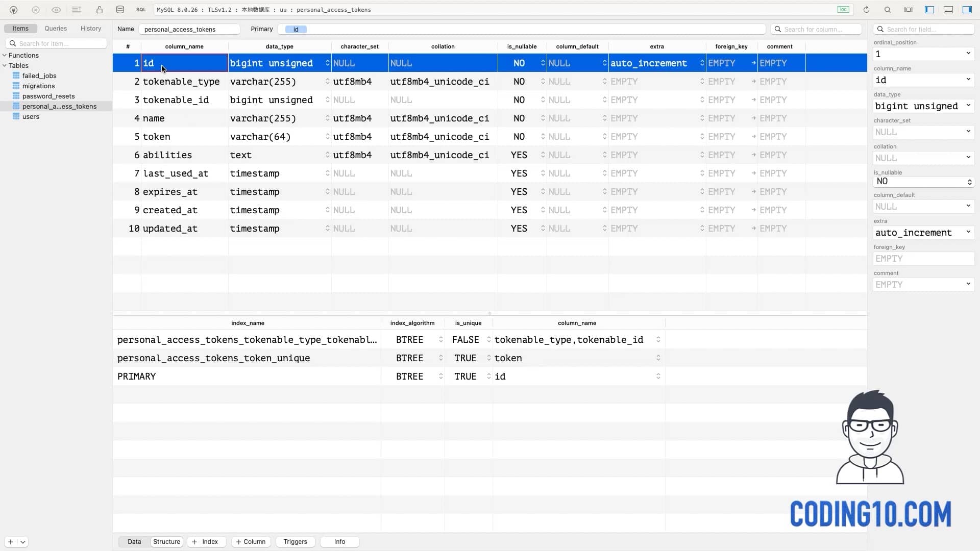Screen dimensions: 980x551
Task: Collapse the Tables tree group
Action: point(5,65)
